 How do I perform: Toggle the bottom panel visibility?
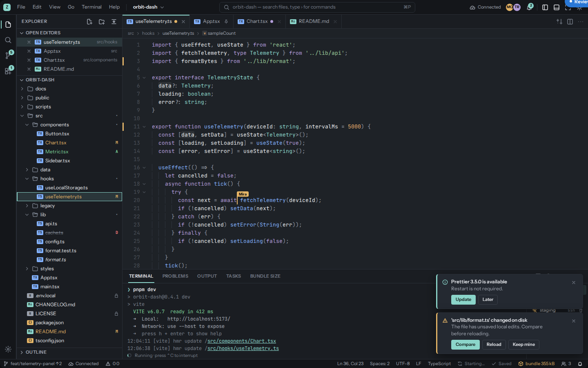pos(557,7)
